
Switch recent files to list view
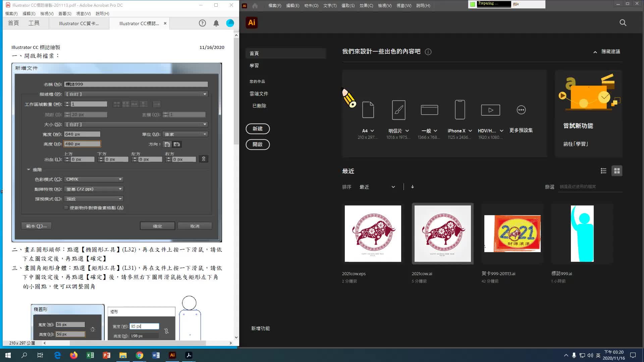click(x=603, y=171)
